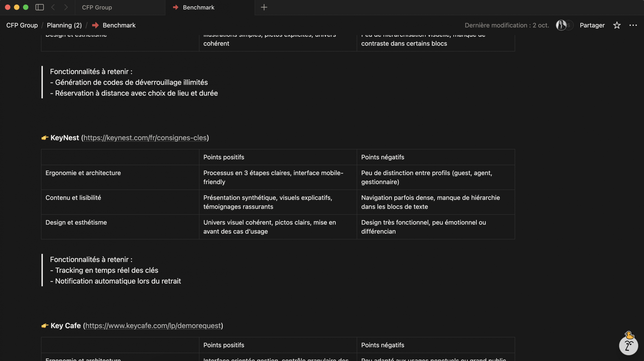Open the keycafe.com demorequest link
This screenshot has width=644, height=361.
point(153,326)
